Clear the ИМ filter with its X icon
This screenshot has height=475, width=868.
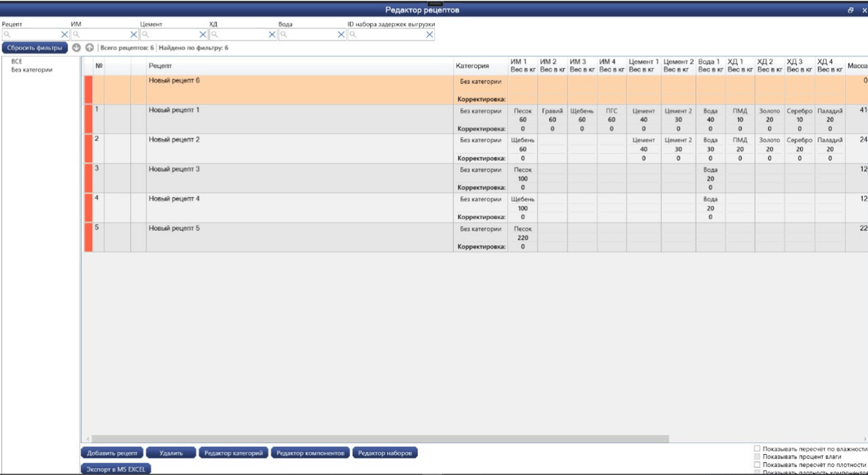click(x=134, y=34)
